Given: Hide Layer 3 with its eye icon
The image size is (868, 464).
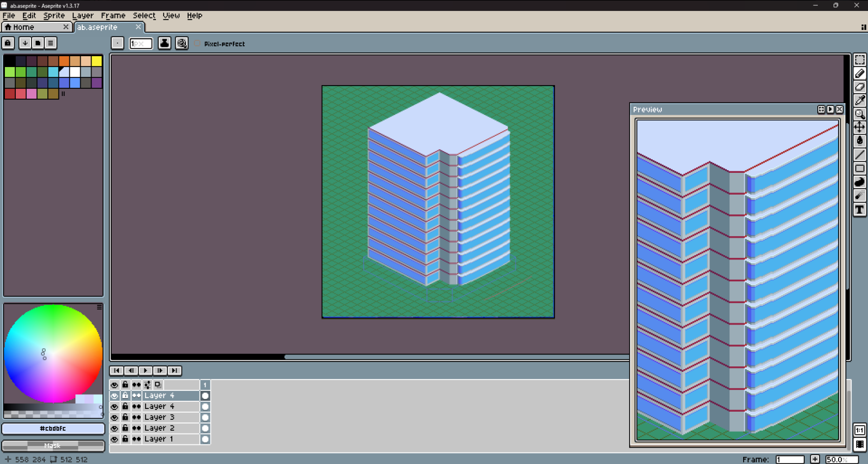Looking at the screenshot, I should [114, 418].
